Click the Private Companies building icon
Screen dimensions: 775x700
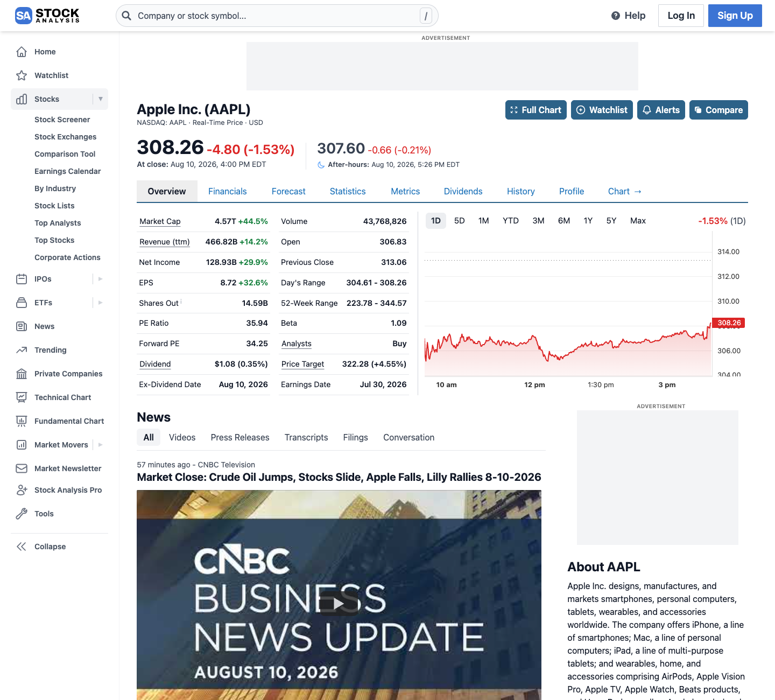22,374
